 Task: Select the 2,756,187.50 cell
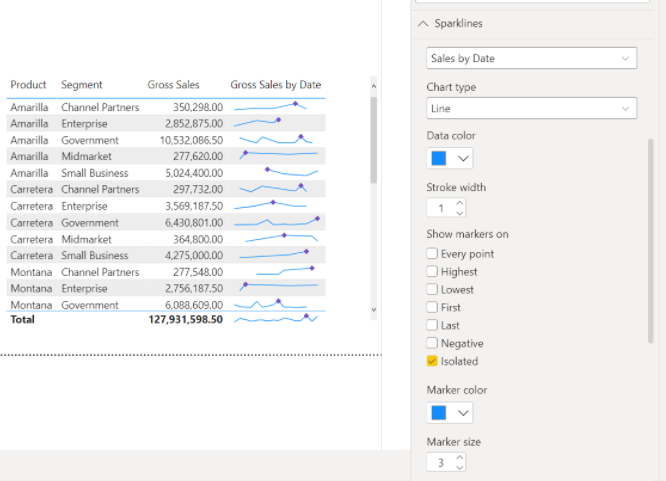pos(194,289)
